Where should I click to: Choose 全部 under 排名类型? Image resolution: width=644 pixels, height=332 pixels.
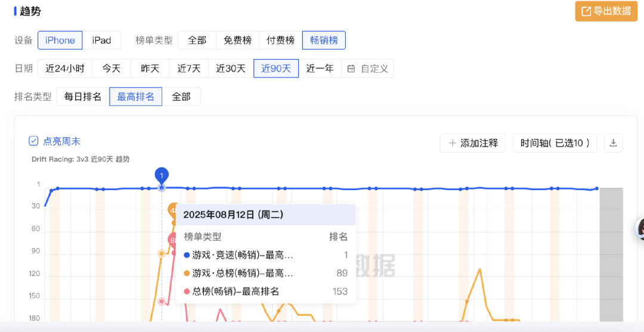click(181, 97)
